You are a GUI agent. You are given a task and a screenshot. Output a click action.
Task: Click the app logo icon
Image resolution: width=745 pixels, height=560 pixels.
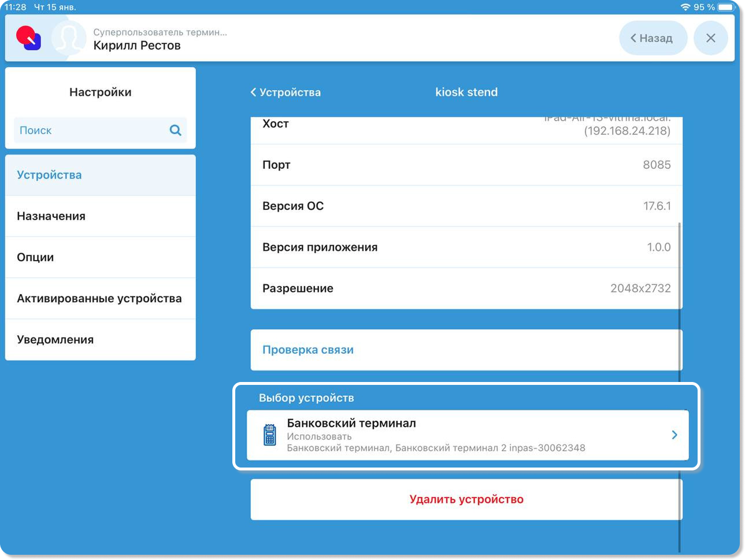28,38
